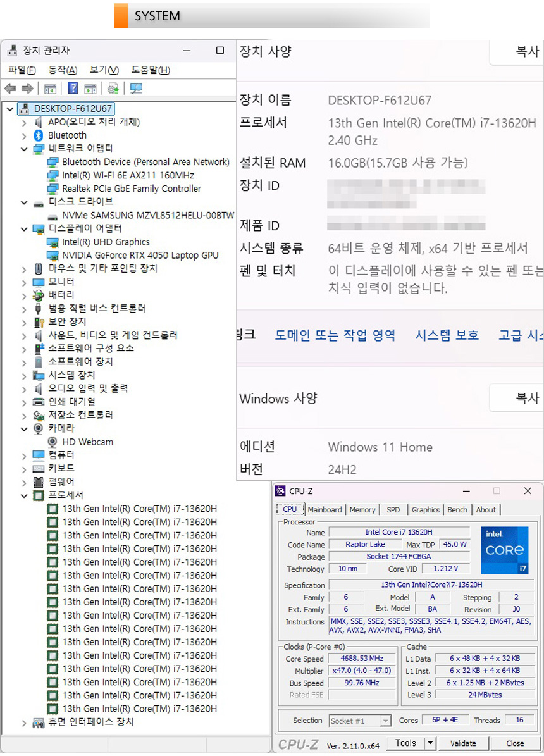
Task: Switch to the Memory tab in CPU-Z
Action: (362, 510)
